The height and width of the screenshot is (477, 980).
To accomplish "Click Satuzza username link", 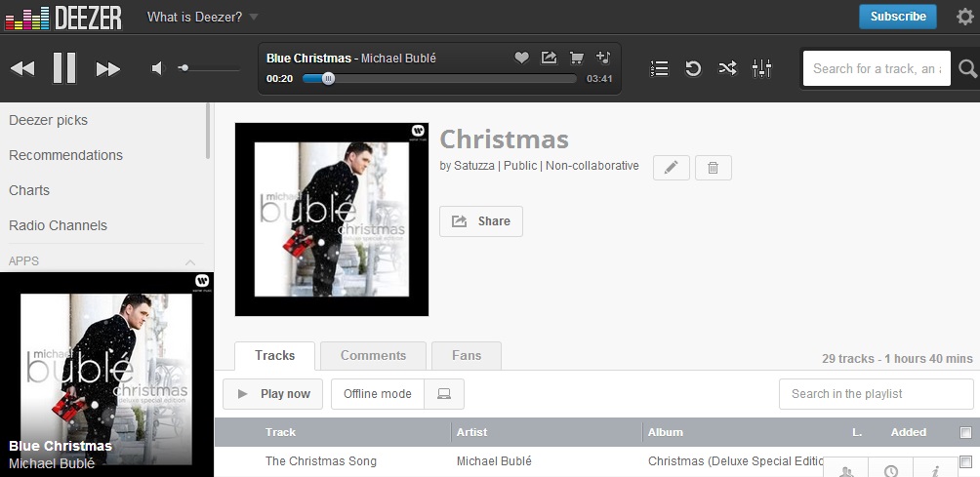I will click(x=473, y=166).
